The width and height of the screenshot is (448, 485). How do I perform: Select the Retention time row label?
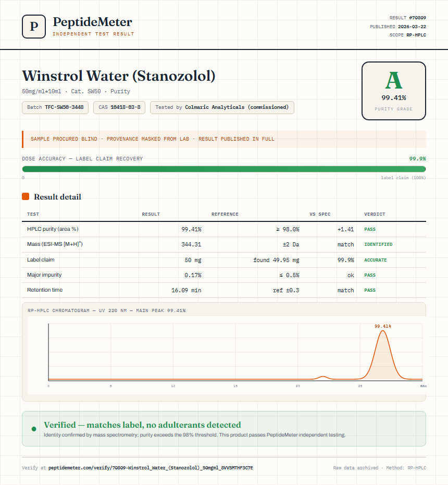(45, 290)
